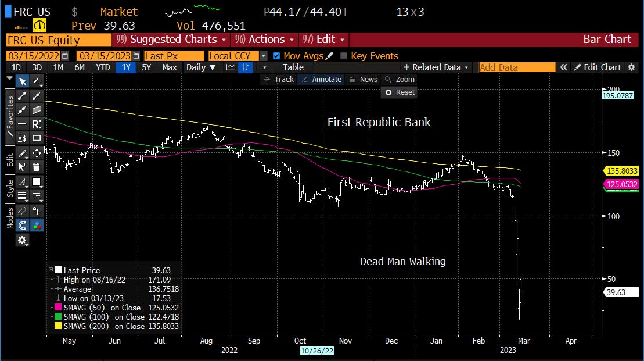Select the 1M range tab

coord(58,67)
